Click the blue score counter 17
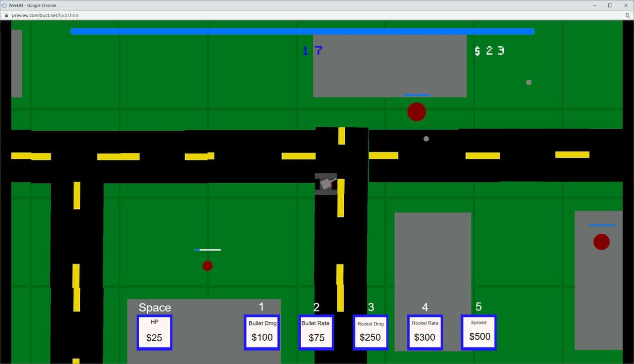This screenshot has width=634, height=364. point(313,51)
